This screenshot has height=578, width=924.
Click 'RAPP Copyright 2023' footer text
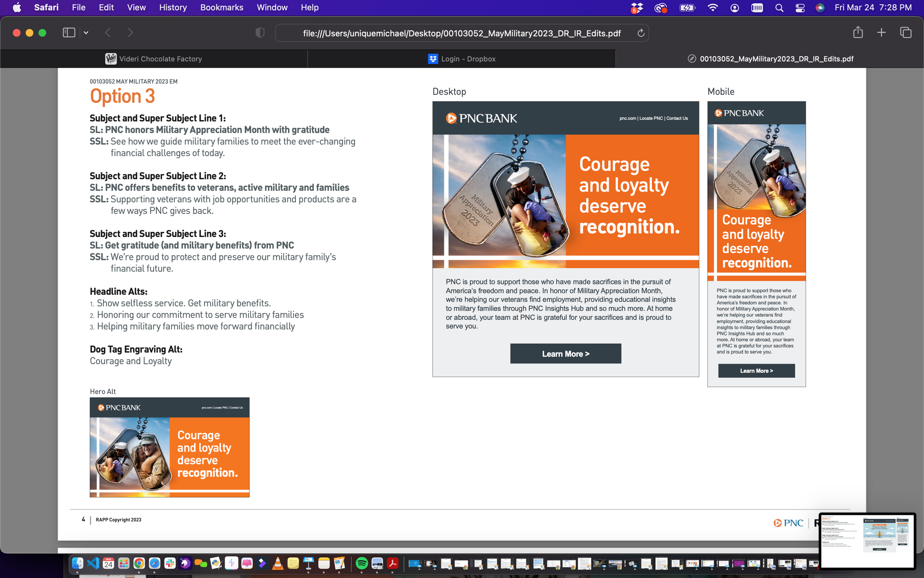pos(118,520)
